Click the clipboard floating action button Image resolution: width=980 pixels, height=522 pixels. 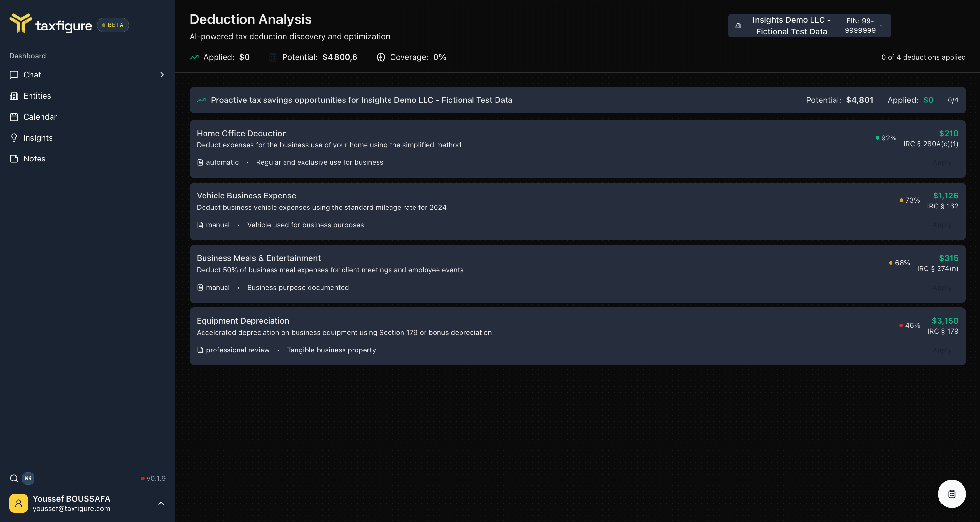coord(951,494)
